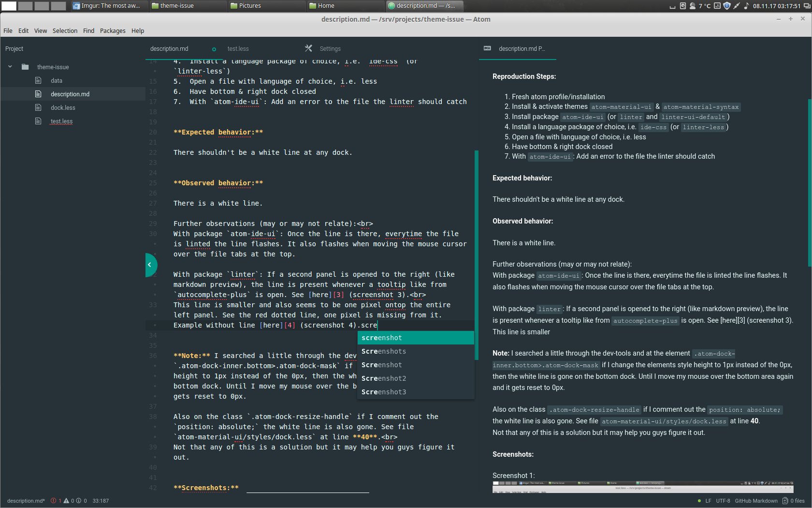812x508 pixels.
Task: Click the first workspace switcher box
Action: [x=9, y=6]
